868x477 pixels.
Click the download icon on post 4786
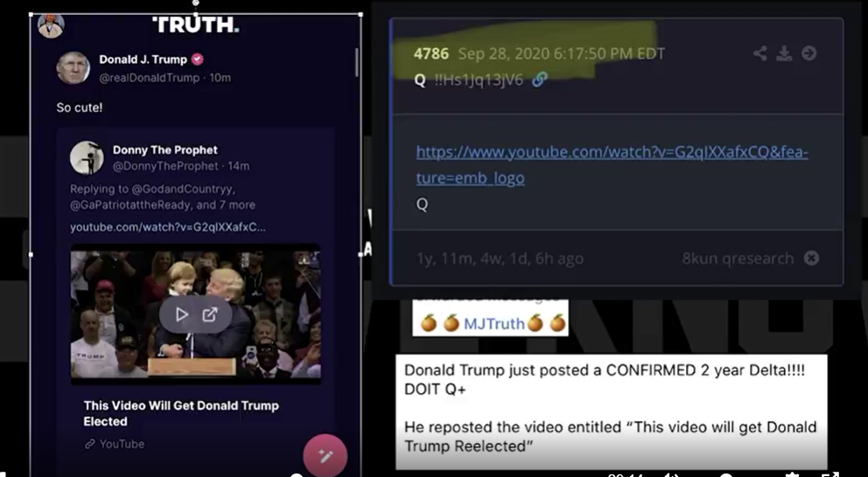click(x=784, y=53)
